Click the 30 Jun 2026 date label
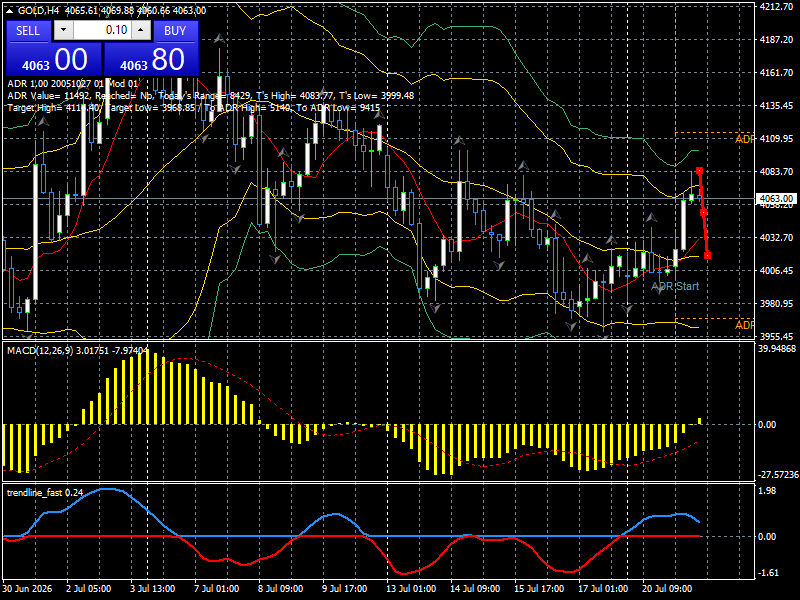 tap(27, 588)
